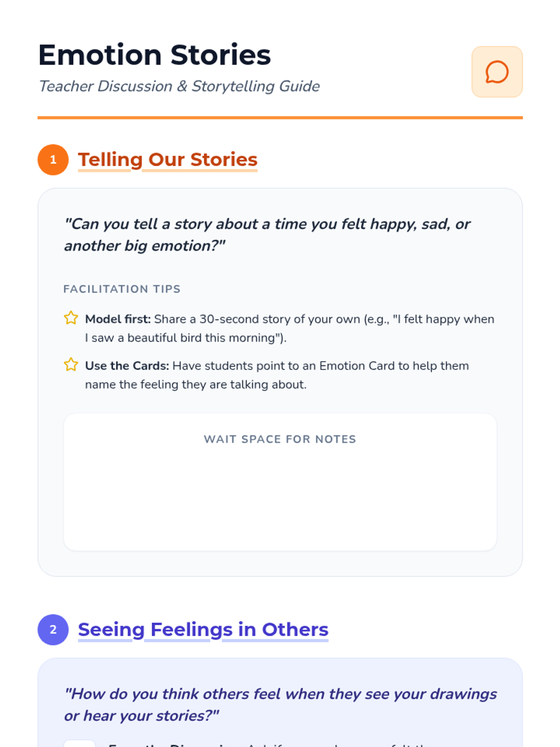
Task: Open the "Seeing Feelings in Others" heading link
Action: (203, 629)
